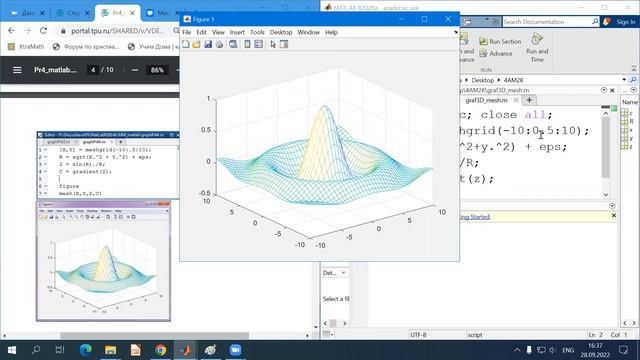Click the Run Section icon in MATLAB ribbon
The height and width of the screenshot is (360, 640).
coord(483,41)
